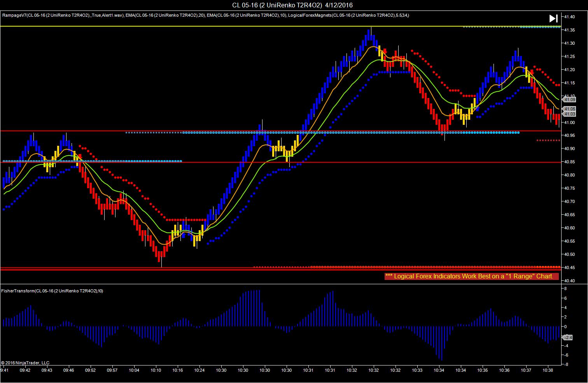Click the 10:37 time axis label
588x383 pixels.
[x=526, y=371]
